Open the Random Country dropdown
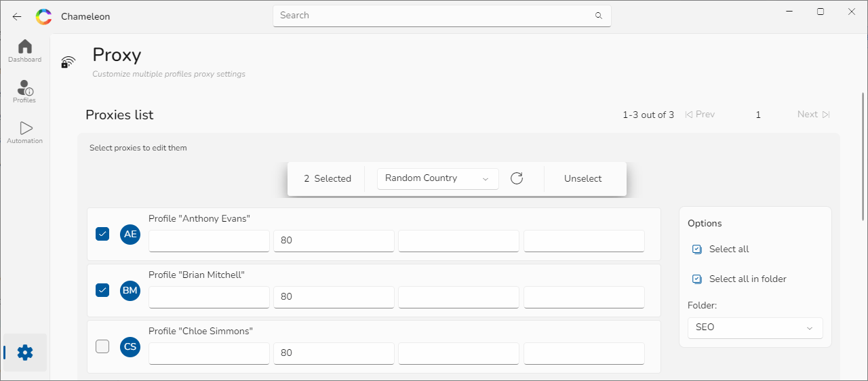The width and height of the screenshot is (868, 381). [x=437, y=178]
